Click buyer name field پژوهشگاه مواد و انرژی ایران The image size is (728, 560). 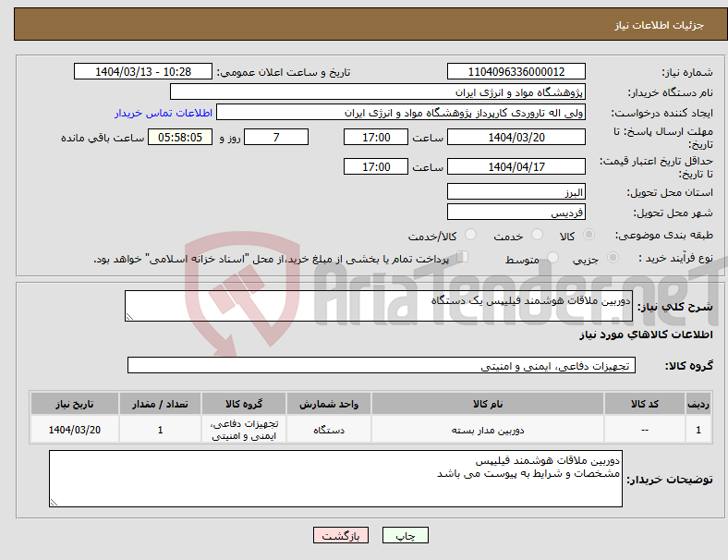pyautogui.click(x=378, y=91)
